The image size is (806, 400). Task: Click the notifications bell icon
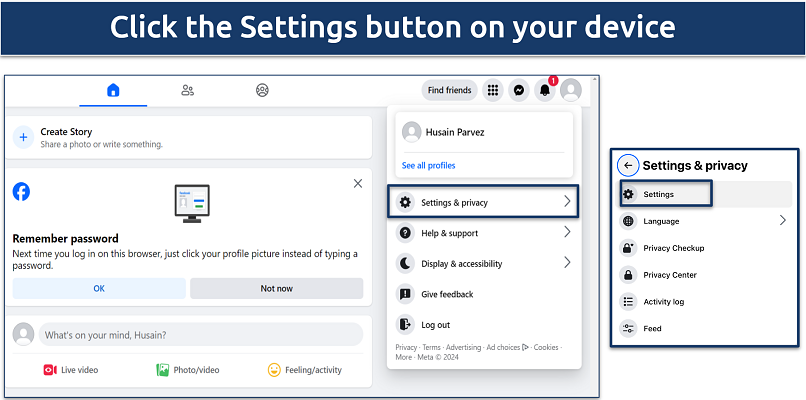(x=545, y=90)
